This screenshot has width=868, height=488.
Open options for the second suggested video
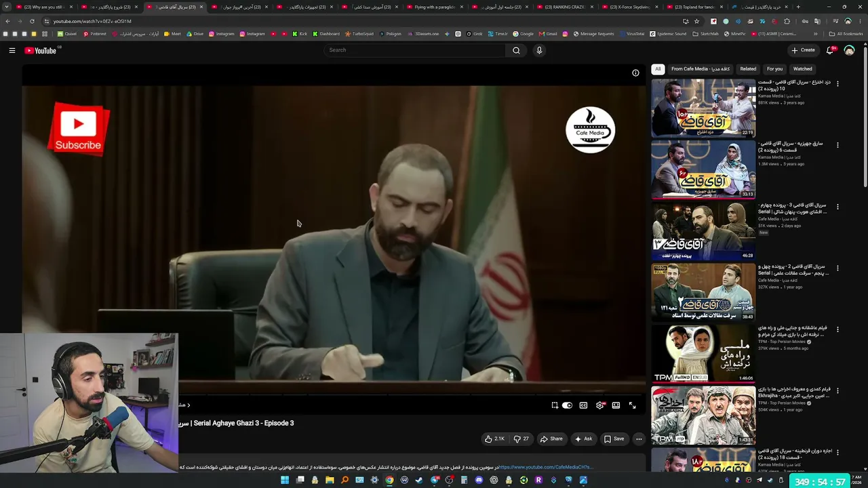(837, 145)
